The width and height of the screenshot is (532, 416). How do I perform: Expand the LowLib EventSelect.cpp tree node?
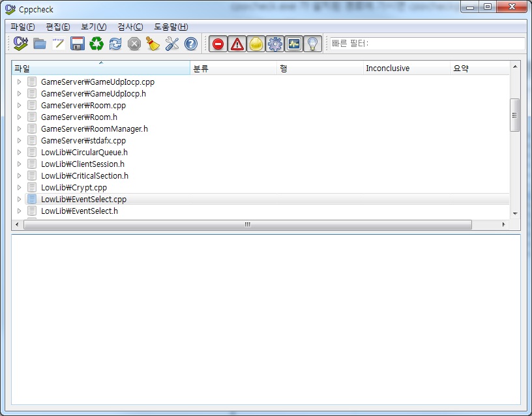click(20, 199)
